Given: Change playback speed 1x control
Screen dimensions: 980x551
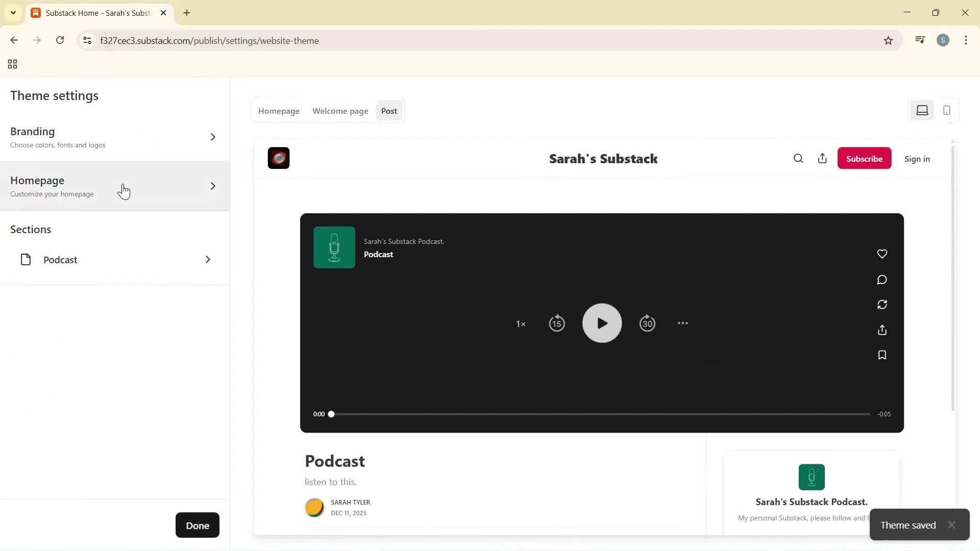Looking at the screenshot, I should pyautogui.click(x=521, y=324).
